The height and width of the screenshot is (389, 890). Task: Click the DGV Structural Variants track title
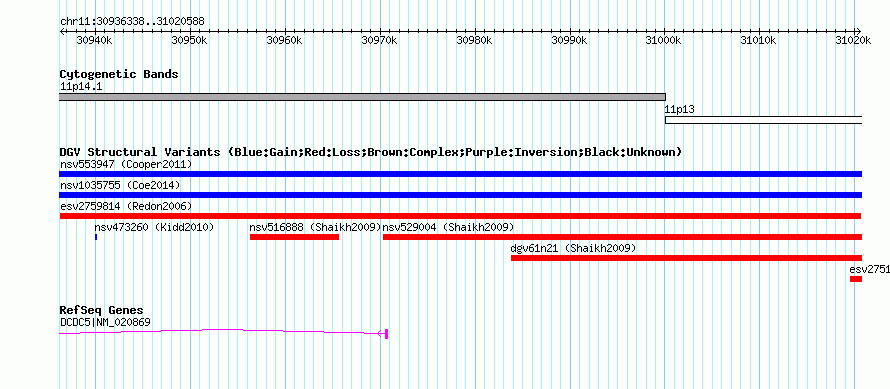(x=371, y=152)
